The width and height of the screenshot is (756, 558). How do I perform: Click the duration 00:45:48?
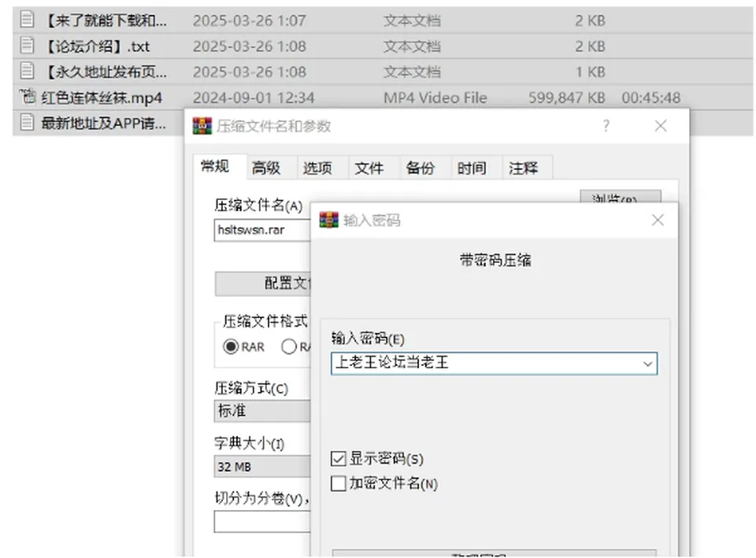pos(651,98)
